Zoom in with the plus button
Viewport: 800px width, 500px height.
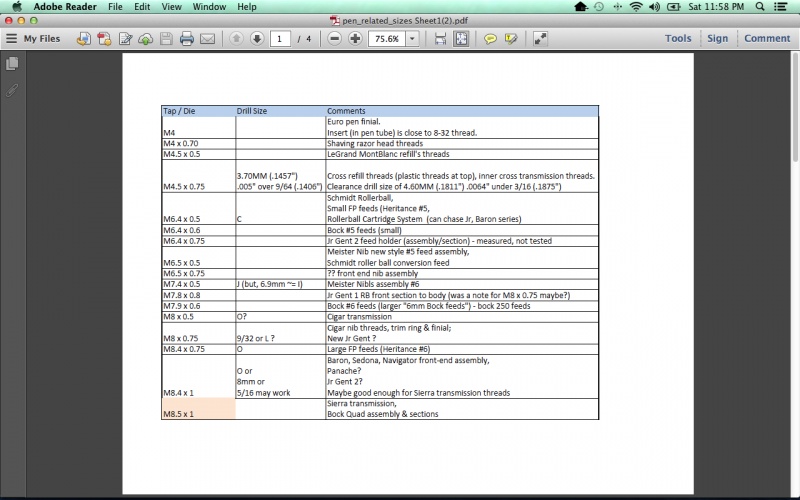355,39
